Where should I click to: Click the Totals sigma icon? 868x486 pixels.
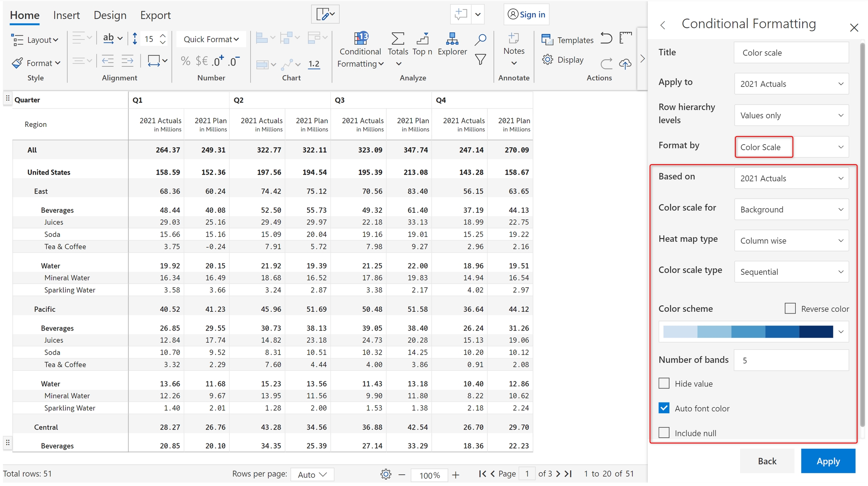[398, 39]
